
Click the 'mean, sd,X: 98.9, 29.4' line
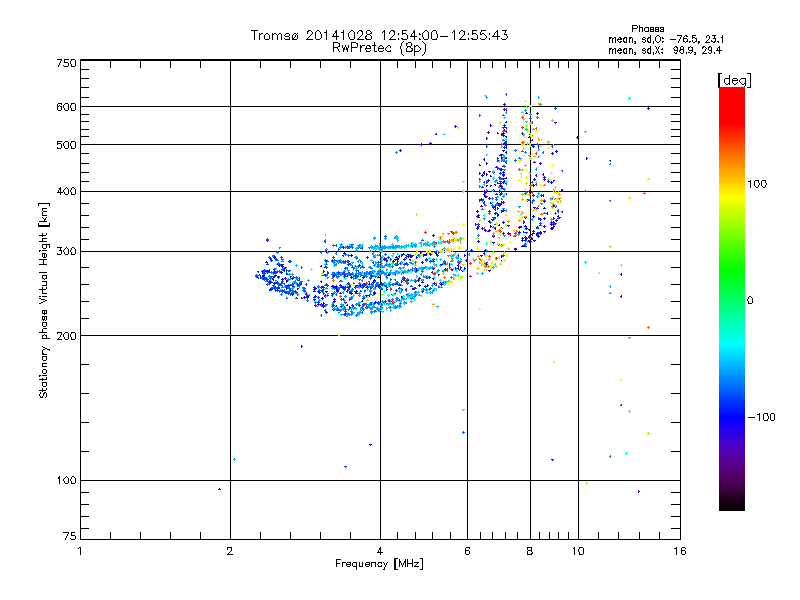665,50
